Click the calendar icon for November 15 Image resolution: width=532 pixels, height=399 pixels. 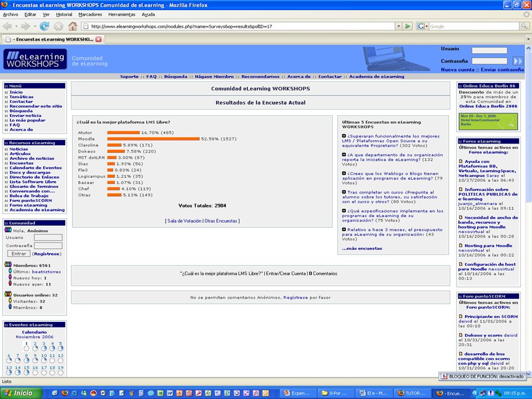click(x=27, y=372)
